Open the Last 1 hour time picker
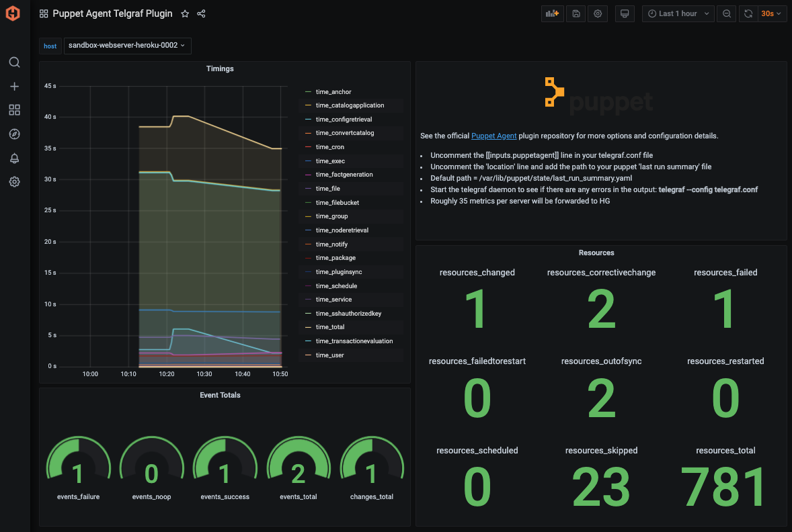 coord(678,13)
